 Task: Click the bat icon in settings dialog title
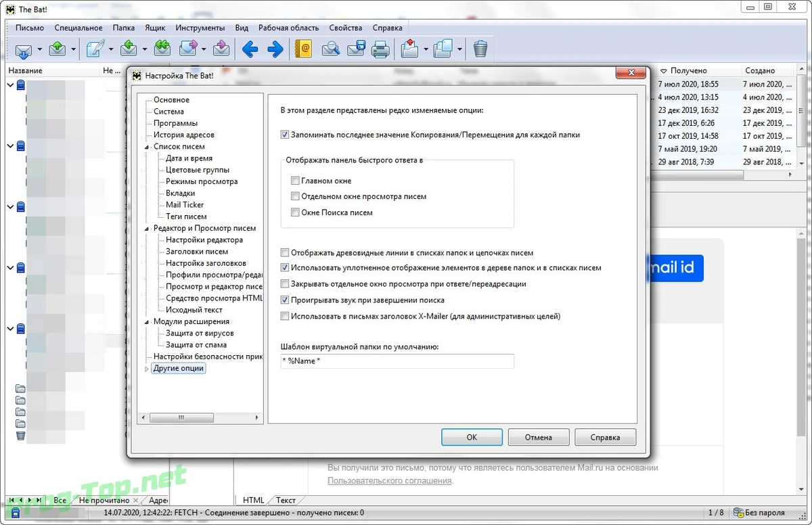click(x=137, y=76)
